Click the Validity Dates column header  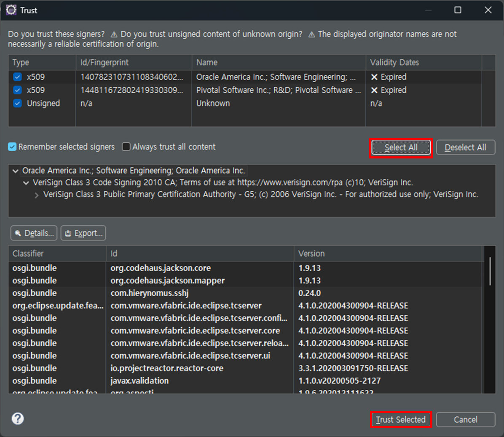(x=424, y=62)
